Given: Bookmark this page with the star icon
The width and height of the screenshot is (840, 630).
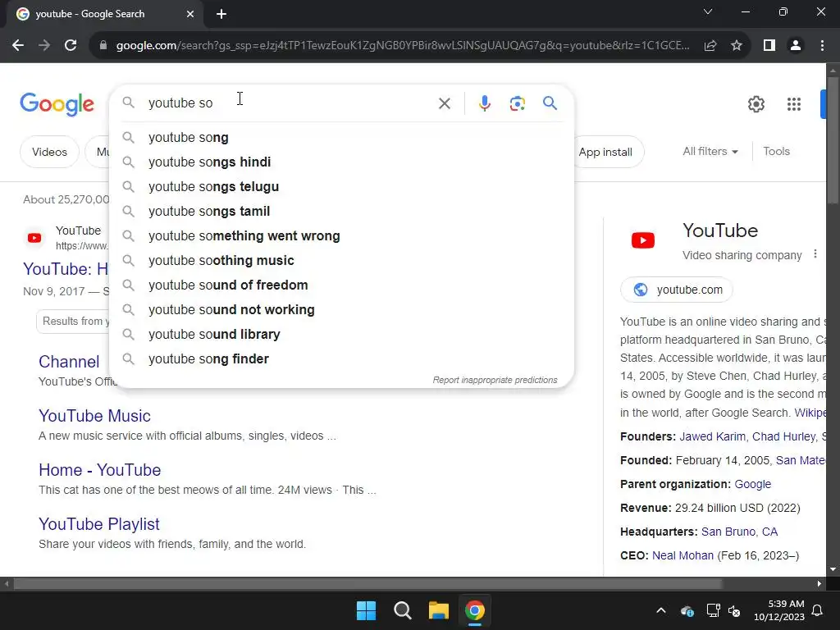Looking at the screenshot, I should (737, 46).
